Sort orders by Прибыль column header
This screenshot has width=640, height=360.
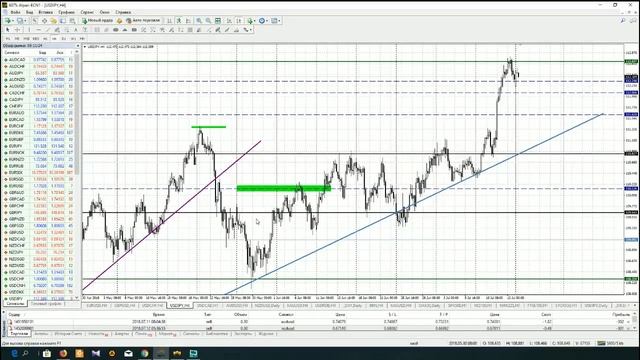coord(621,315)
